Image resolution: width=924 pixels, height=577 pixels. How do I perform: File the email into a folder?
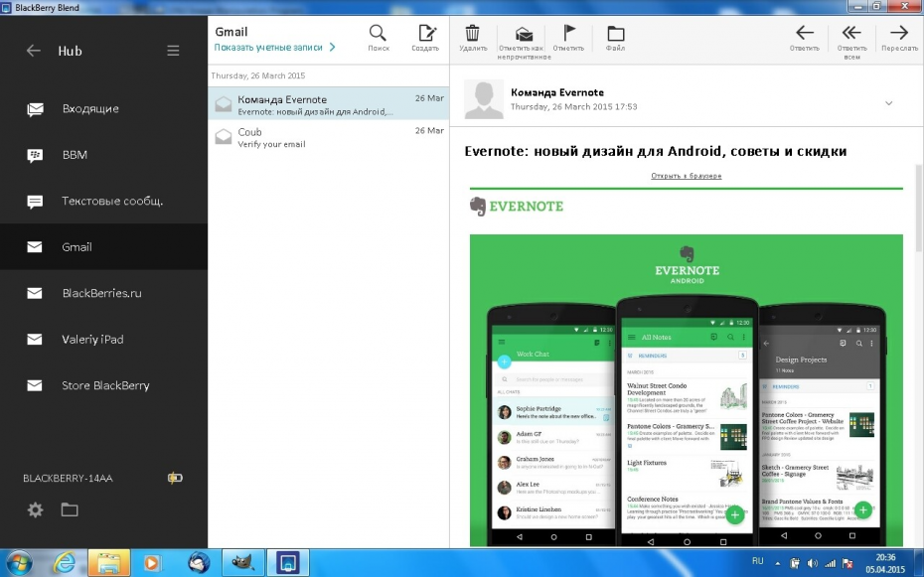pos(615,35)
